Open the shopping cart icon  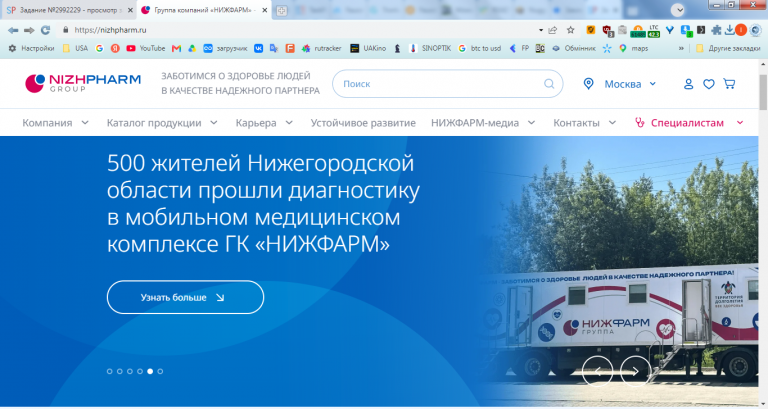(x=729, y=84)
